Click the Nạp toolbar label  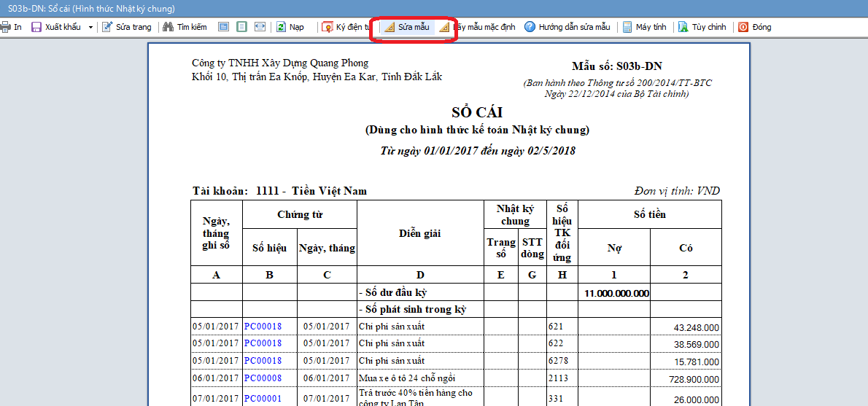[296, 26]
